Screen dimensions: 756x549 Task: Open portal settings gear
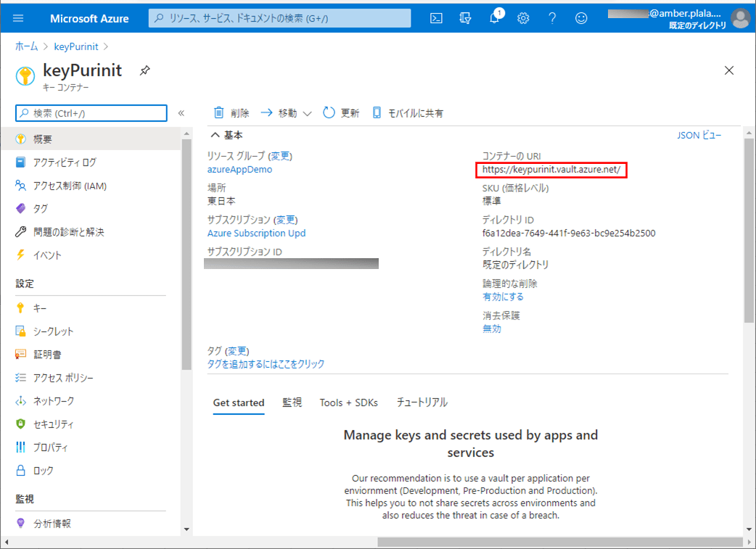[x=523, y=18]
